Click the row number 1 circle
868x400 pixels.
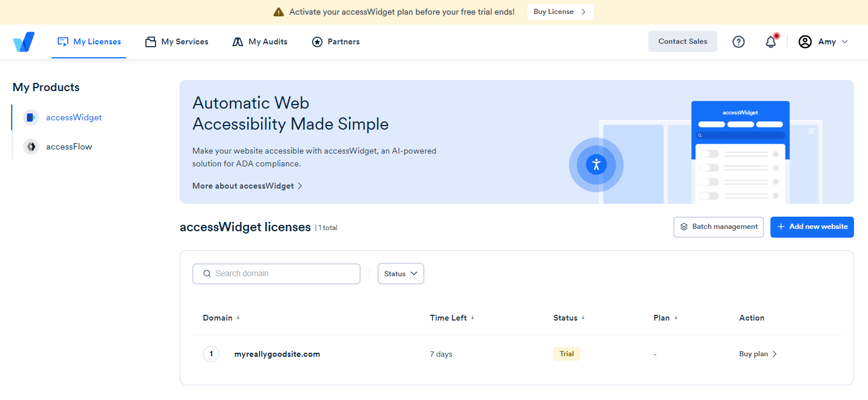(211, 354)
